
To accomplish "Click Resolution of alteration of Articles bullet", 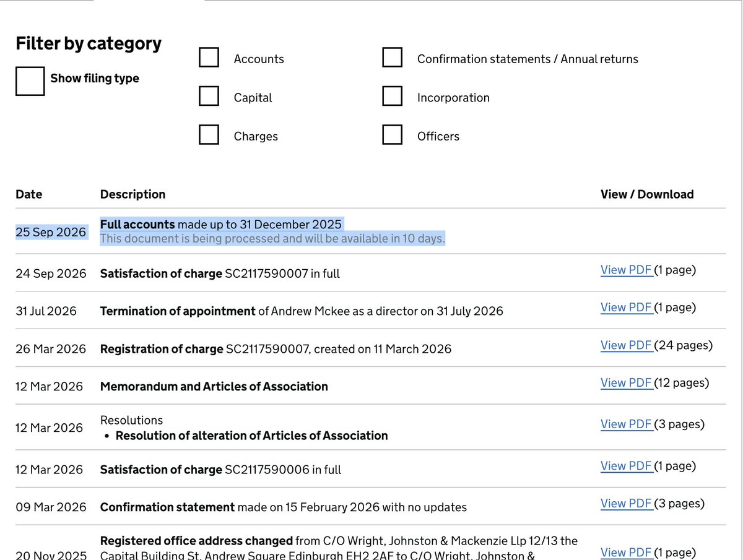I will pyautogui.click(x=252, y=436).
